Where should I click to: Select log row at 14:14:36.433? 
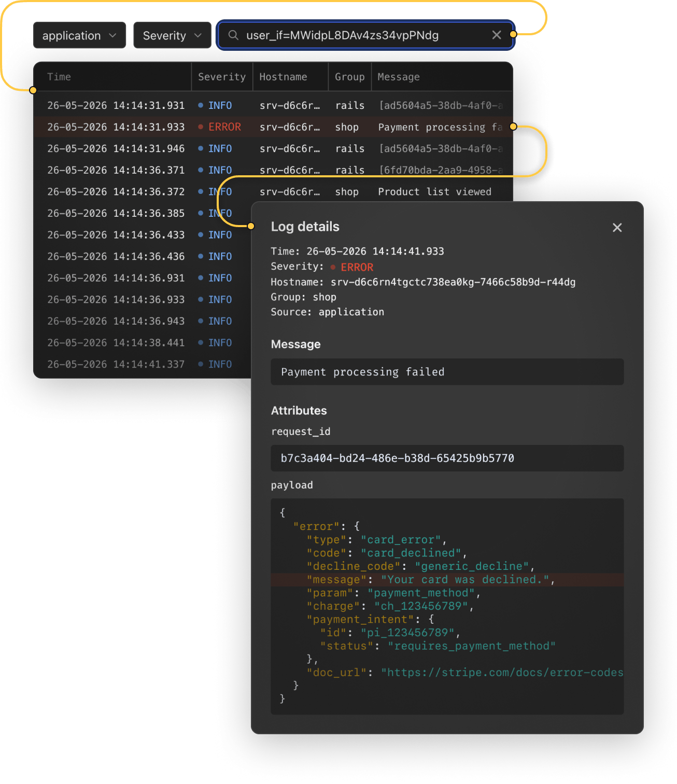(x=143, y=235)
